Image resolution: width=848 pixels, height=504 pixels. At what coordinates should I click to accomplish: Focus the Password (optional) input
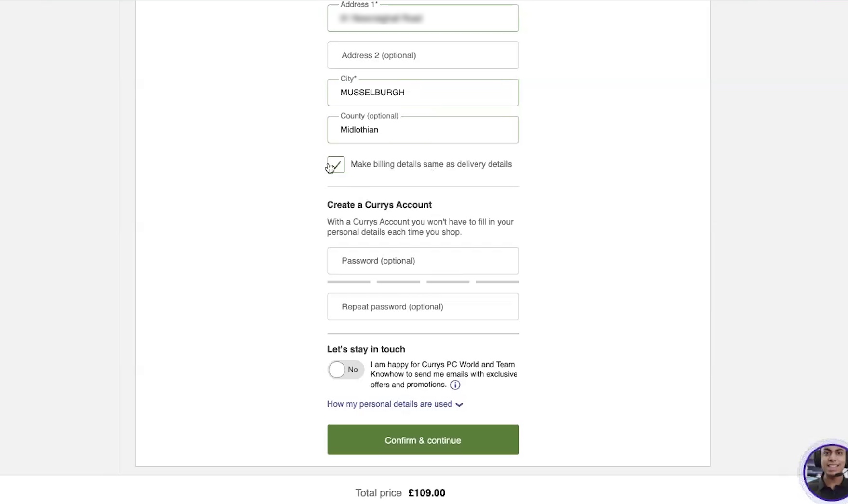[423, 261]
